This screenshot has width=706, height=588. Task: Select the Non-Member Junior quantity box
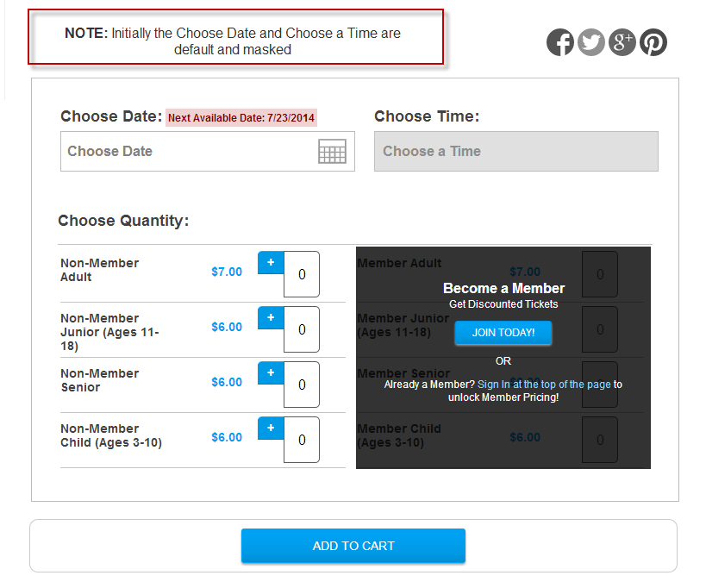click(x=302, y=329)
